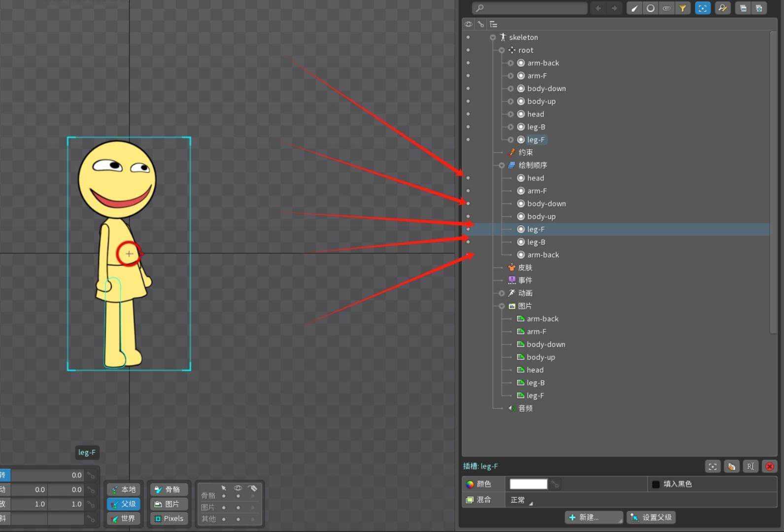Collapse all tree nodes icon

coord(743,8)
